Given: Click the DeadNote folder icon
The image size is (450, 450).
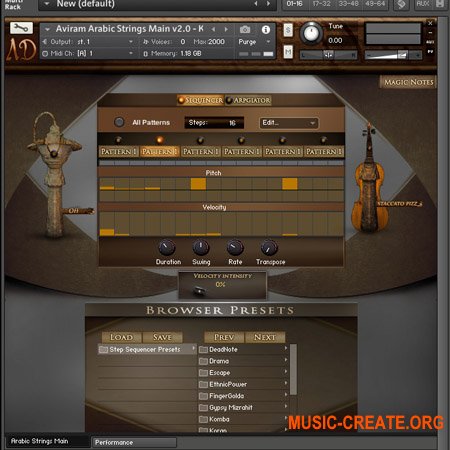Looking at the screenshot, I should 203,350.
